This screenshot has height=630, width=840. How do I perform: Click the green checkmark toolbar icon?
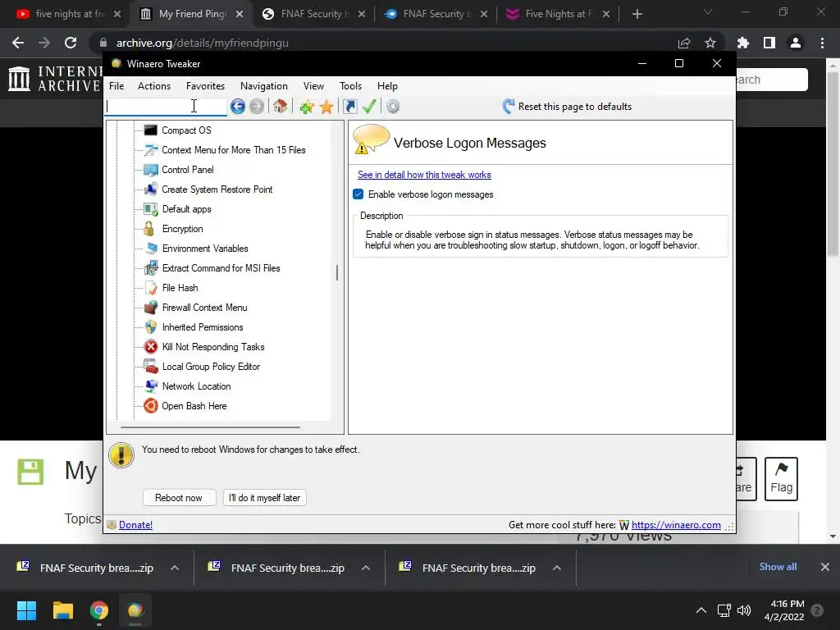pos(369,107)
